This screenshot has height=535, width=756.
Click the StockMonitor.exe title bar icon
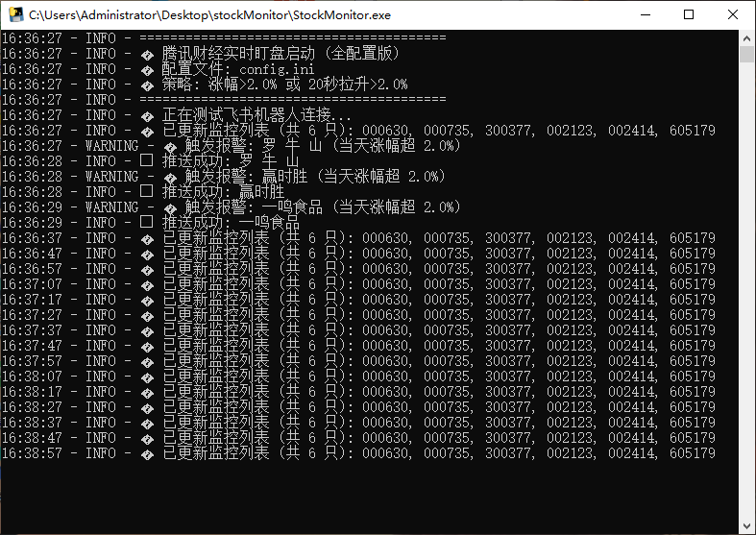pyautogui.click(x=16, y=14)
